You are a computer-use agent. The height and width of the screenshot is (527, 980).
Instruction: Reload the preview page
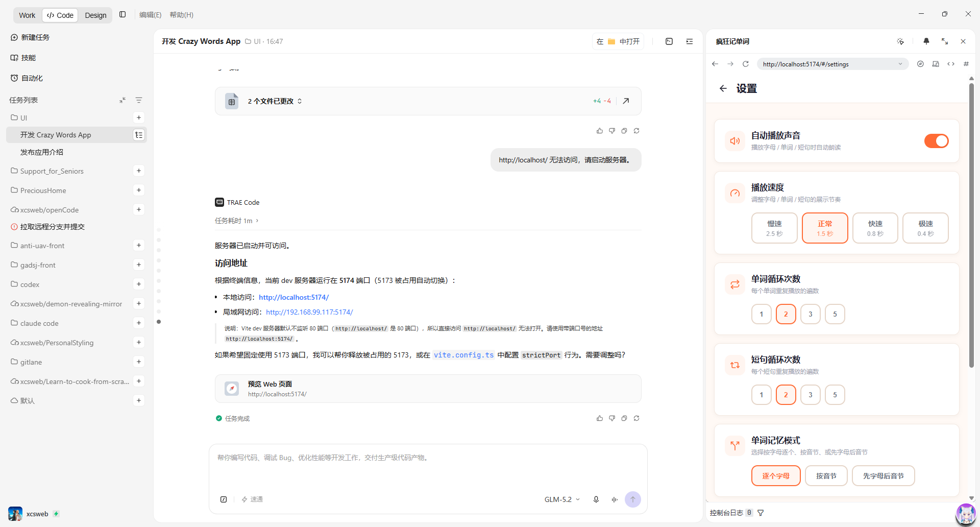pyautogui.click(x=746, y=64)
